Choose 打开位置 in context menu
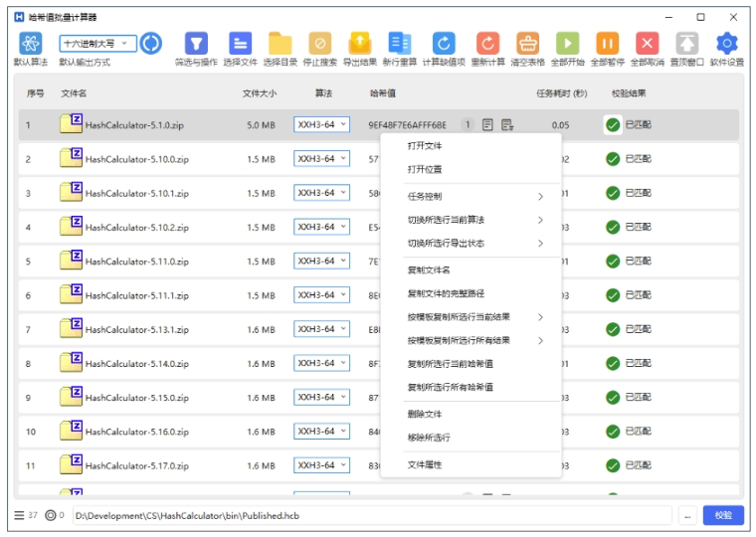Image resolution: width=756 pixels, height=537 pixels. [x=472, y=169]
